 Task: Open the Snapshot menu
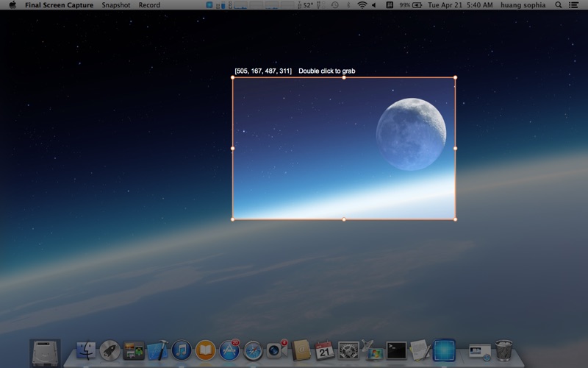[116, 5]
